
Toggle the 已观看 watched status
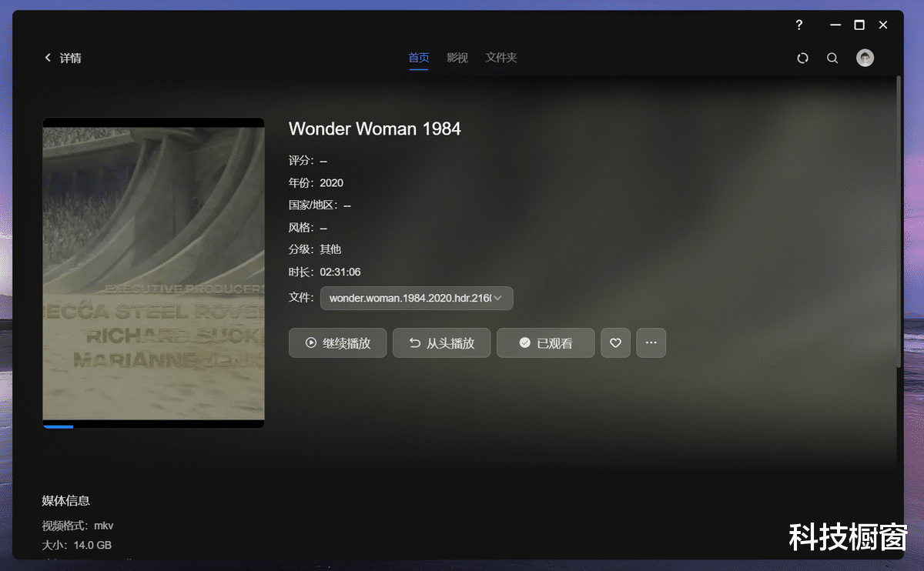point(545,343)
